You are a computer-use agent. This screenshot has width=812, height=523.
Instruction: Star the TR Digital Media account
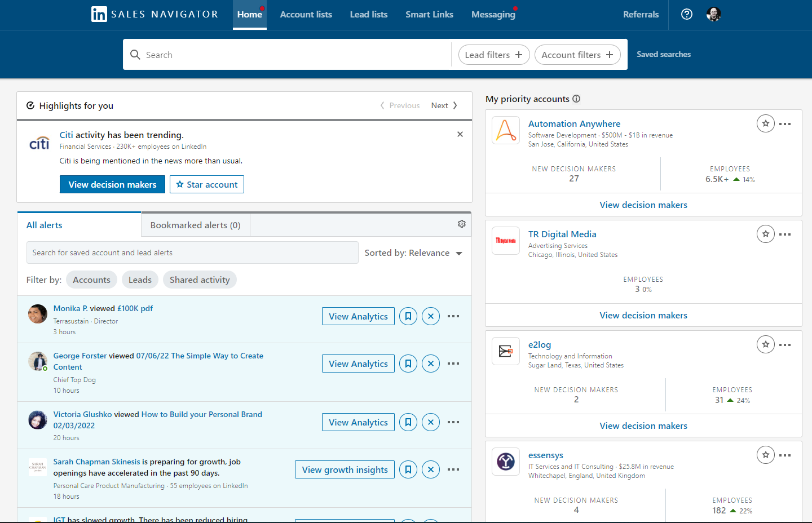(x=766, y=234)
